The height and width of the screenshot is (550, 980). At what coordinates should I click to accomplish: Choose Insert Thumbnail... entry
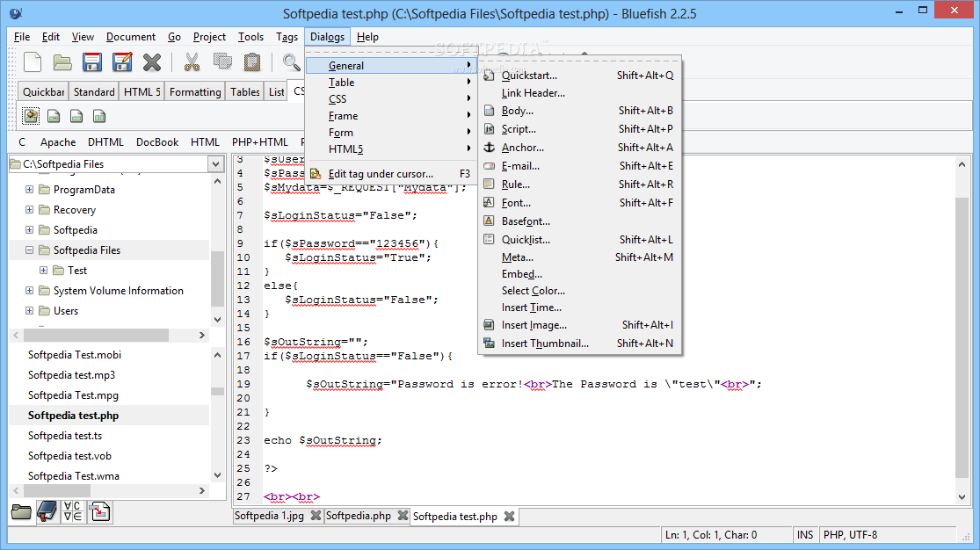click(579, 344)
